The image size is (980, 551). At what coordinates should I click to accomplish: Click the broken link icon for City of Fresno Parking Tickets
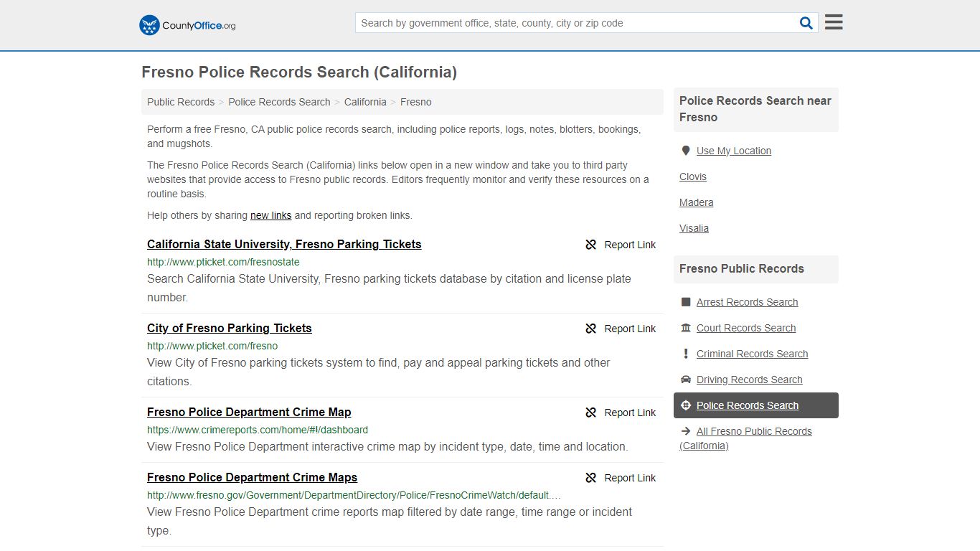click(590, 329)
